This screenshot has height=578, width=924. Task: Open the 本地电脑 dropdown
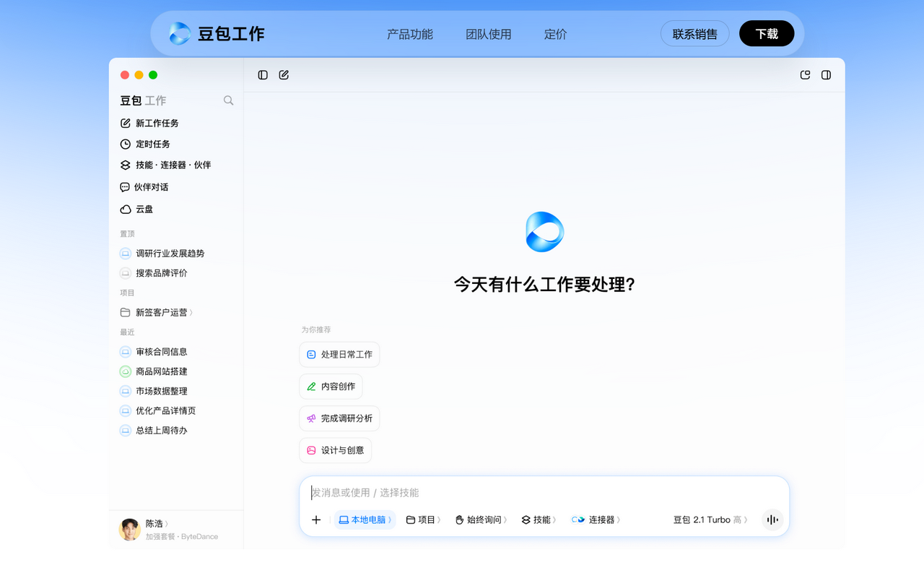[365, 519]
